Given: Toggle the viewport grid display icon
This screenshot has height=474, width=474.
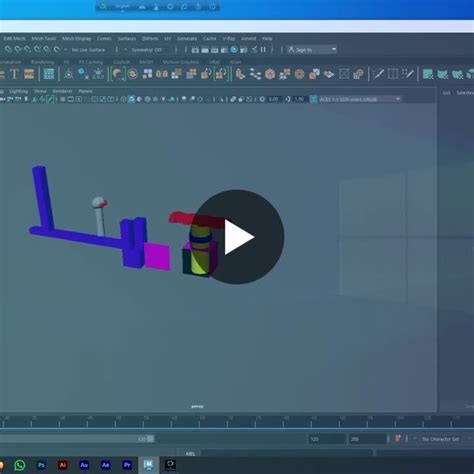Looking at the screenshot, I should pos(63,99).
